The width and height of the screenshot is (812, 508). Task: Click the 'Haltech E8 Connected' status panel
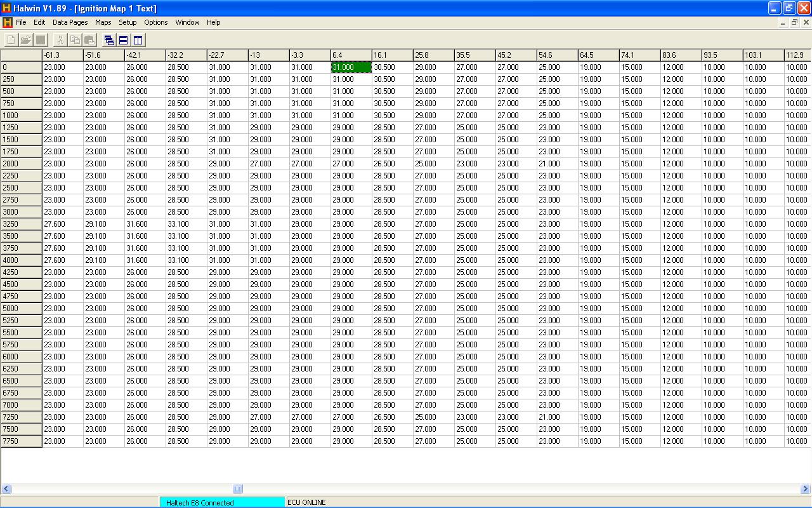click(222, 502)
